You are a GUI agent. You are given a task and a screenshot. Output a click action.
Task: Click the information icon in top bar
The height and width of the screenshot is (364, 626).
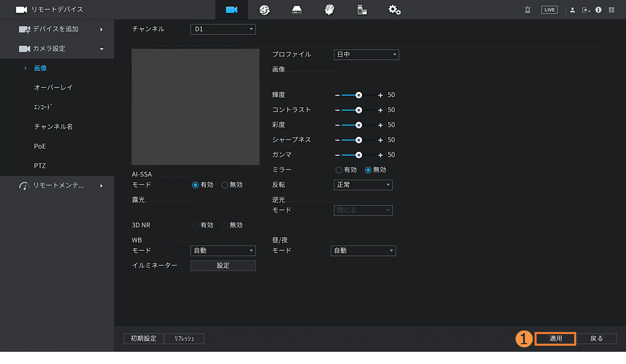599,10
